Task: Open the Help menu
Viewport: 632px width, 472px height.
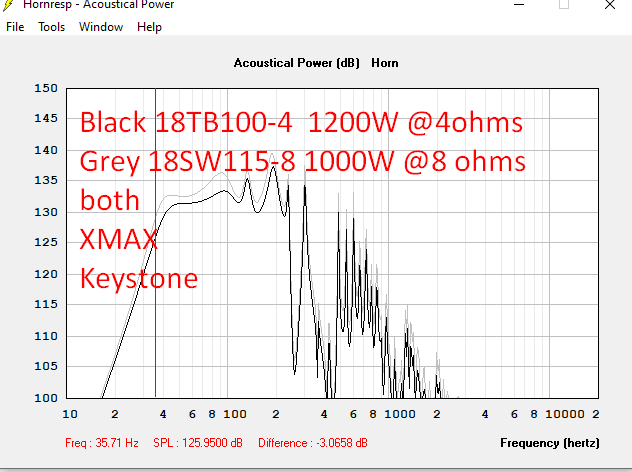Action: pyautogui.click(x=149, y=27)
